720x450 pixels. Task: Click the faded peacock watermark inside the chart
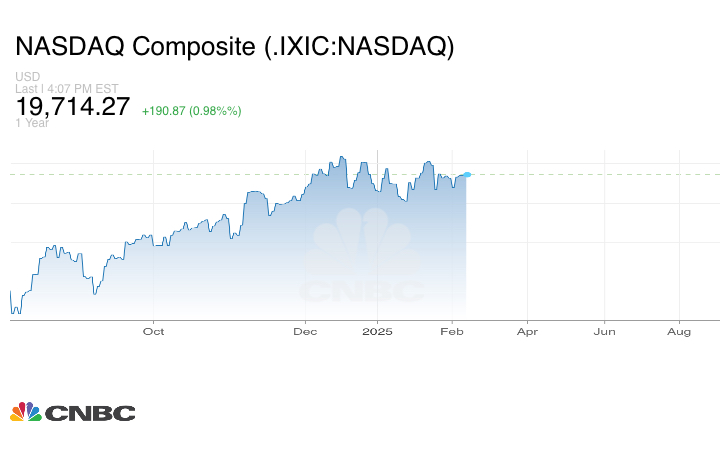(362, 245)
